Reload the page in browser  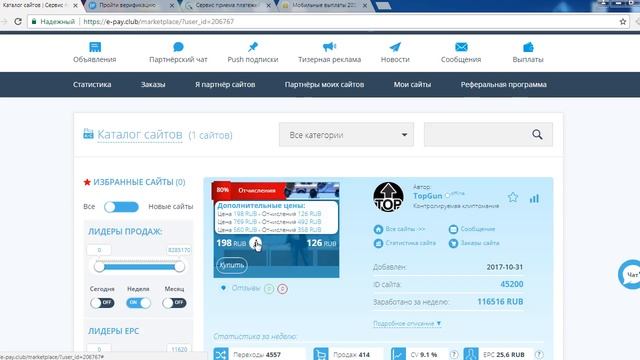coord(18,21)
